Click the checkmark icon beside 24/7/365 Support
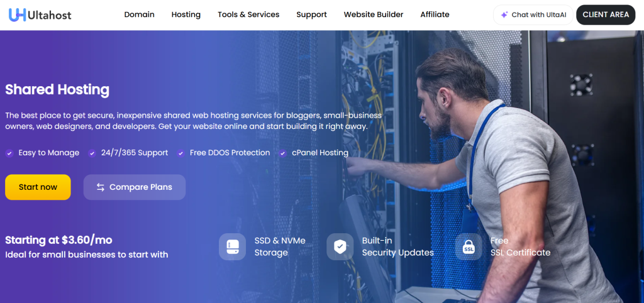This screenshot has width=644, height=303. pyautogui.click(x=92, y=153)
